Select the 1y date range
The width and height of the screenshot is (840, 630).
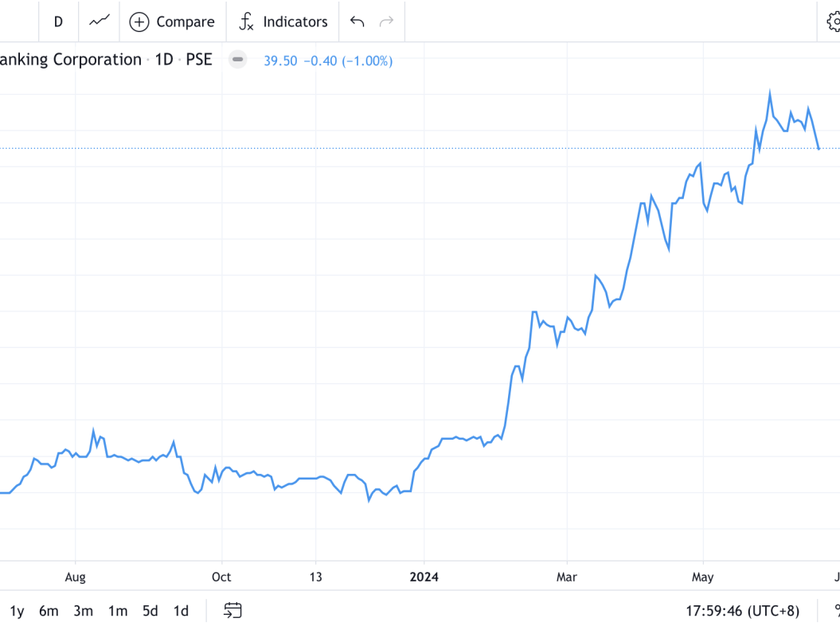point(17,610)
